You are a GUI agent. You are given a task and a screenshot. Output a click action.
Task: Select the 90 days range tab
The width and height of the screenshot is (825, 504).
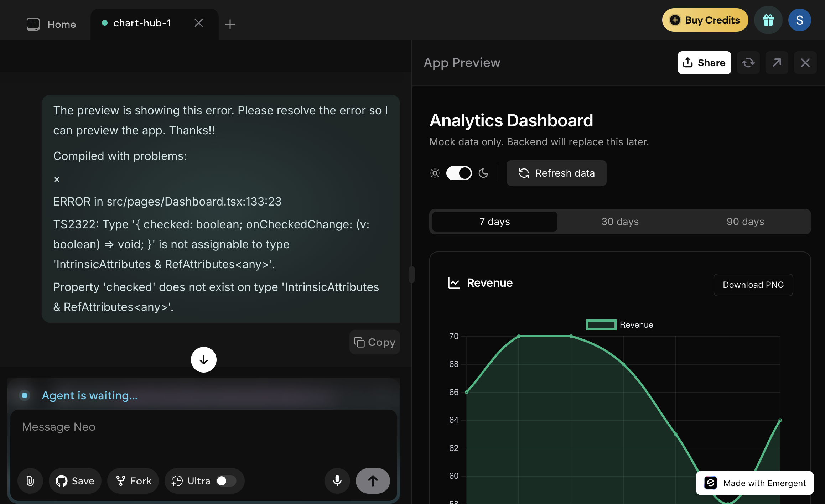(x=745, y=222)
